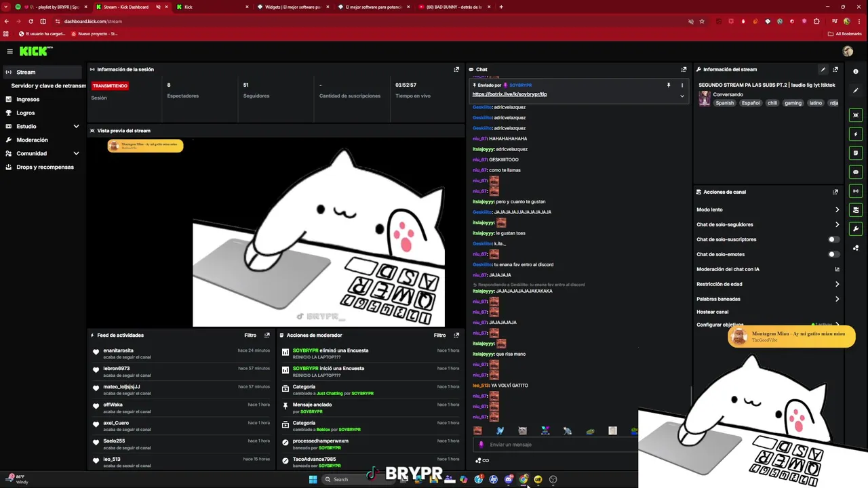This screenshot has width=868, height=488.
Task: Pop out the Feed de actividades panel
Action: pos(267,335)
